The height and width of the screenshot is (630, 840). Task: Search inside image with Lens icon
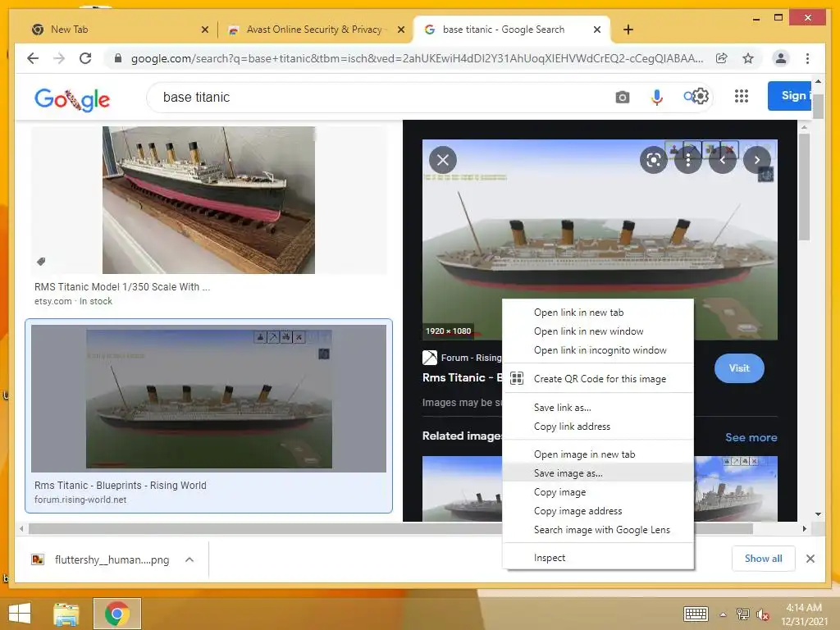(654, 160)
